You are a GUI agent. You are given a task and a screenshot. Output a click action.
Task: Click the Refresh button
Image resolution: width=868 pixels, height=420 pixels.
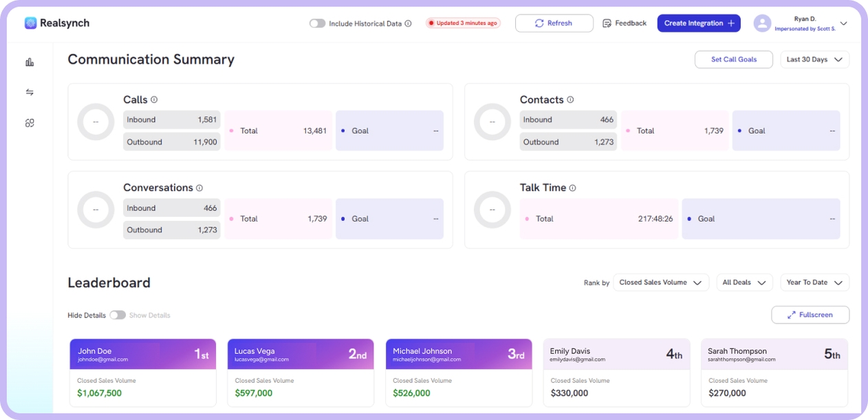(x=554, y=23)
